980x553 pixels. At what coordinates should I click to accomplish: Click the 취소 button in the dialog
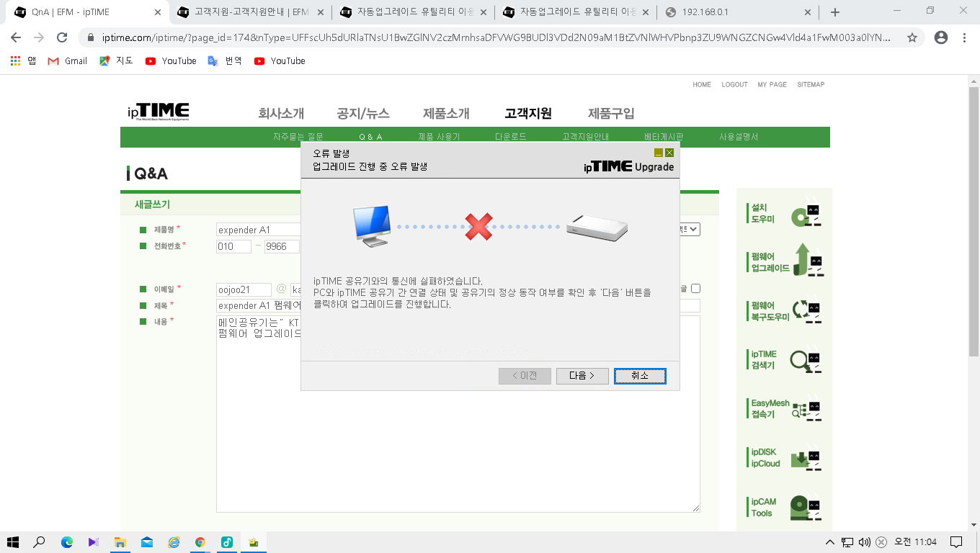[640, 376]
